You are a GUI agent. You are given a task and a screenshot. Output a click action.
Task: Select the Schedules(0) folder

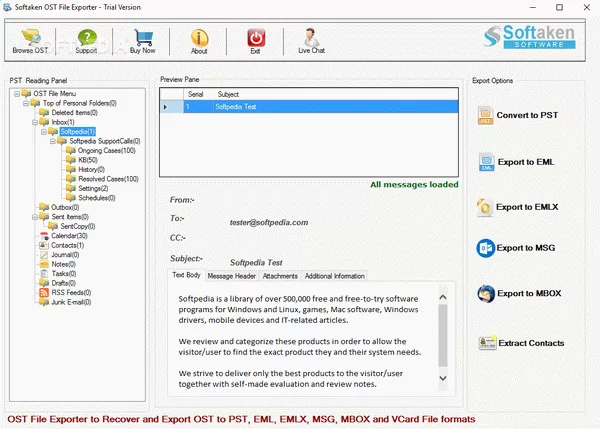pos(97,198)
